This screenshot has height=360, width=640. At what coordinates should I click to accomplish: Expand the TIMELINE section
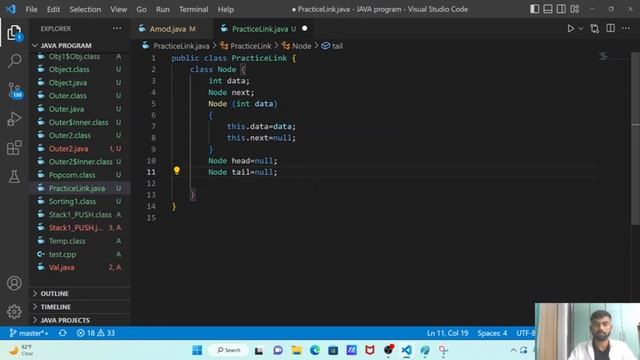click(80, 307)
